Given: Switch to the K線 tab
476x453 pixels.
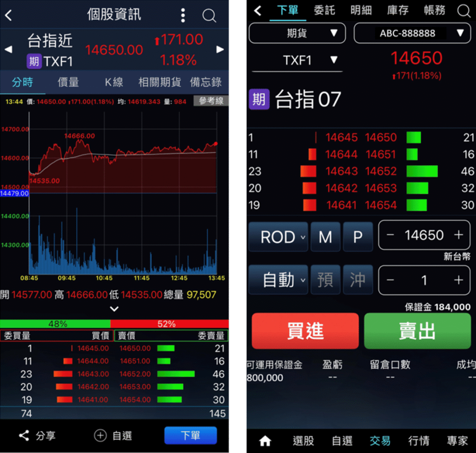Looking at the screenshot, I should point(114,82).
